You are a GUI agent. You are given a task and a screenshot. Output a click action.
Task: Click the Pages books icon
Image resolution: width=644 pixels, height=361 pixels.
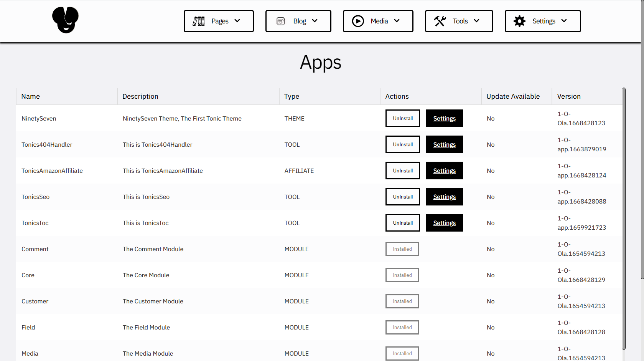click(x=199, y=21)
